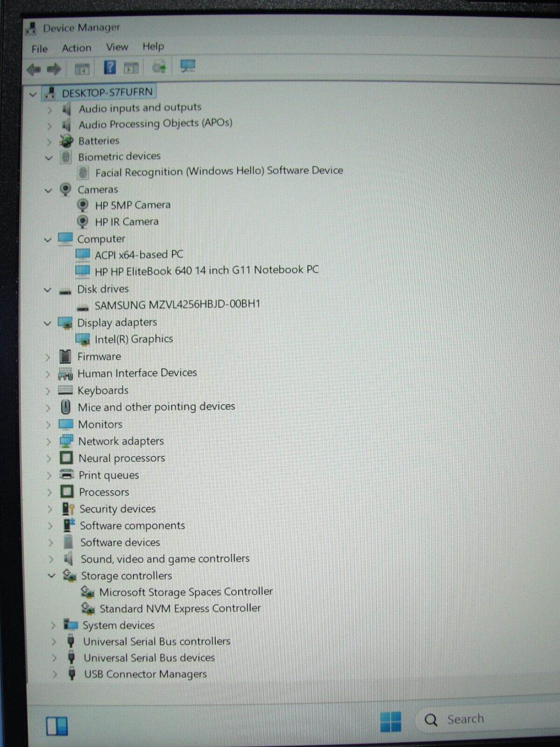
Task: Click chevron to expand Network adapters
Action: [49, 442]
